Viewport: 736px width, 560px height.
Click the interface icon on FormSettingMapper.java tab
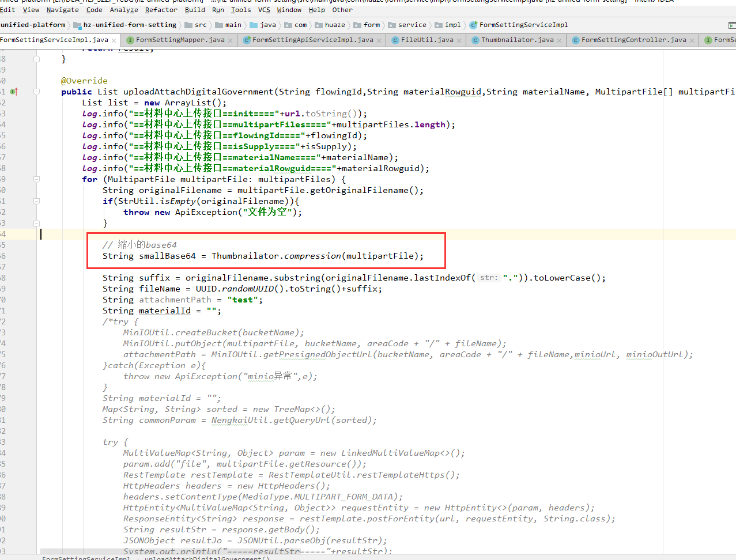(x=130, y=40)
